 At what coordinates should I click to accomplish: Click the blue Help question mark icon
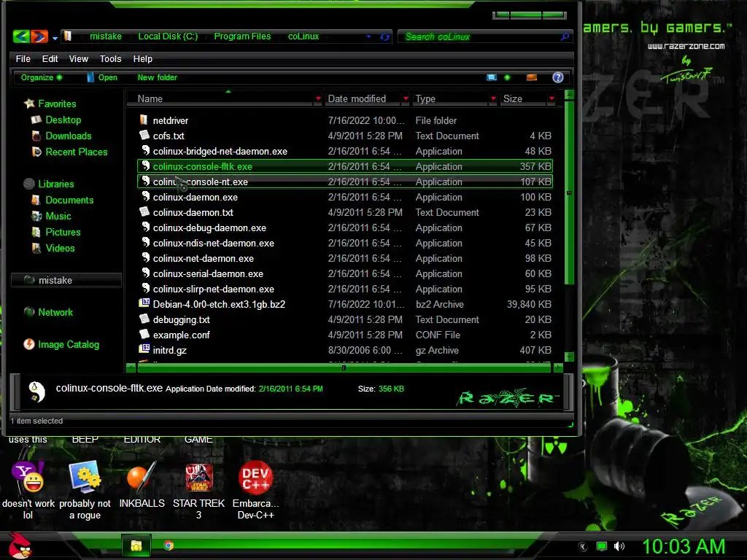pos(558,77)
